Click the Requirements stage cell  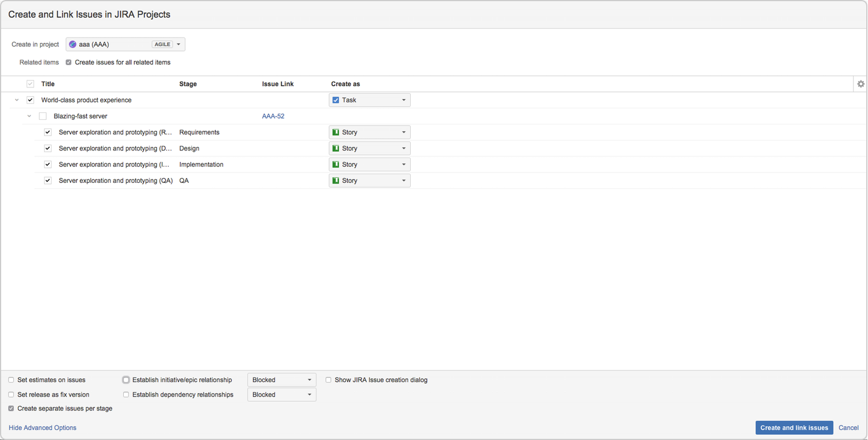click(200, 133)
